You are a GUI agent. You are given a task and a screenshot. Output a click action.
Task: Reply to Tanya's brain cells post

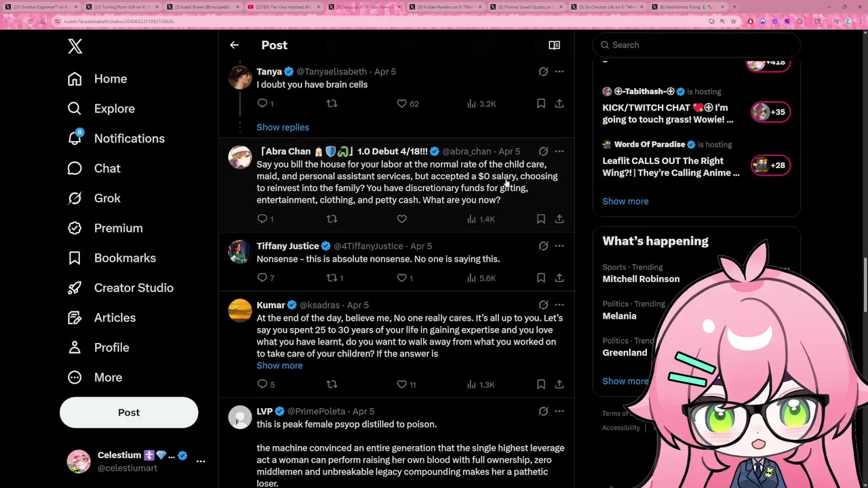[x=262, y=104]
